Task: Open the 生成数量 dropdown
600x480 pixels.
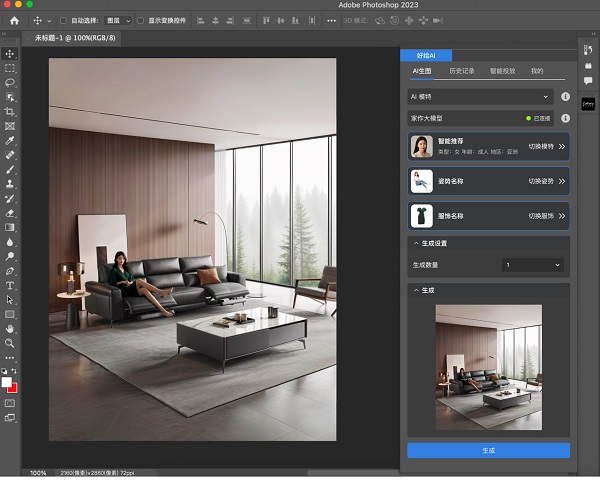Action: tap(533, 265)
